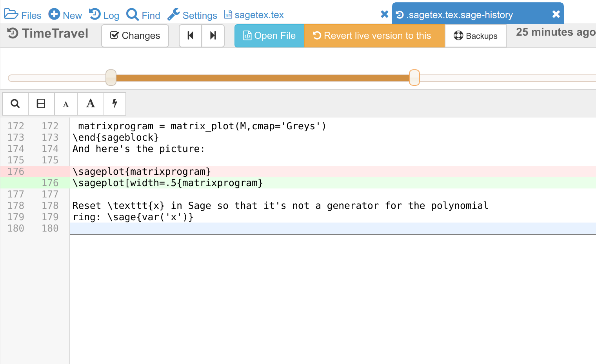Switch to the sagetex.tex tab
This screenshot has height=364, width=596.
click(x=254, y=15)
